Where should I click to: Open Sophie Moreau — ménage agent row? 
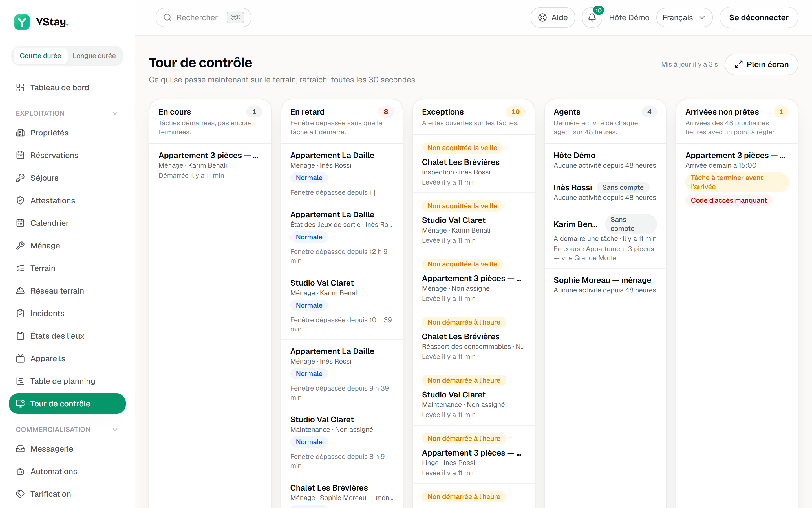(x=605, y=285)
